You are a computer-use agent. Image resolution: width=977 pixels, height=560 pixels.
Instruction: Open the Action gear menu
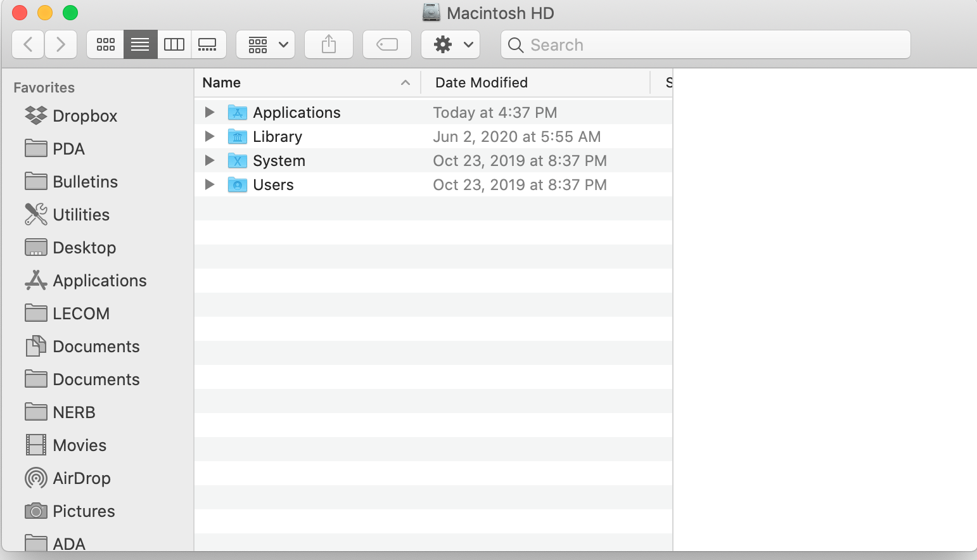(450, 44)
